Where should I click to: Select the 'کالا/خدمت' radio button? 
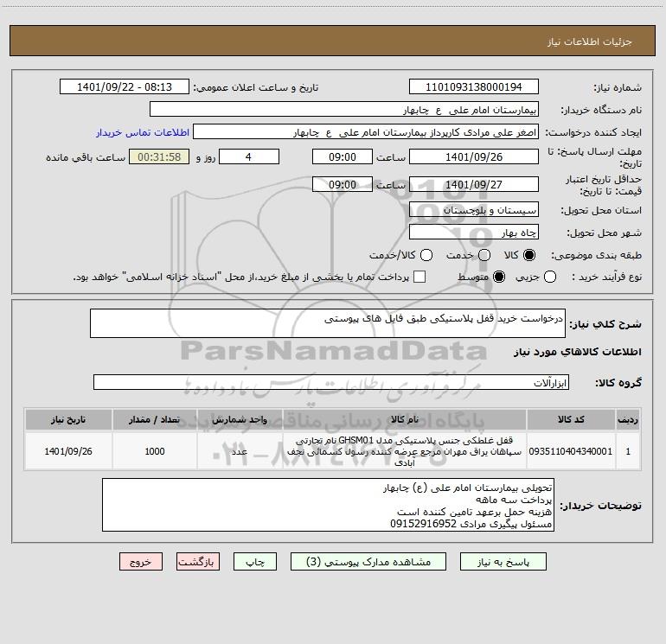426,255
